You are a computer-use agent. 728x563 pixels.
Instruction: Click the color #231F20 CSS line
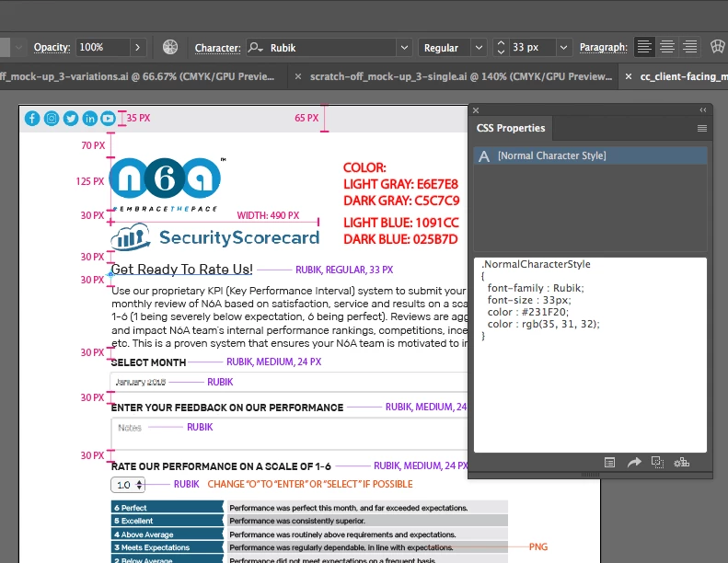click(x=528, y=312)
